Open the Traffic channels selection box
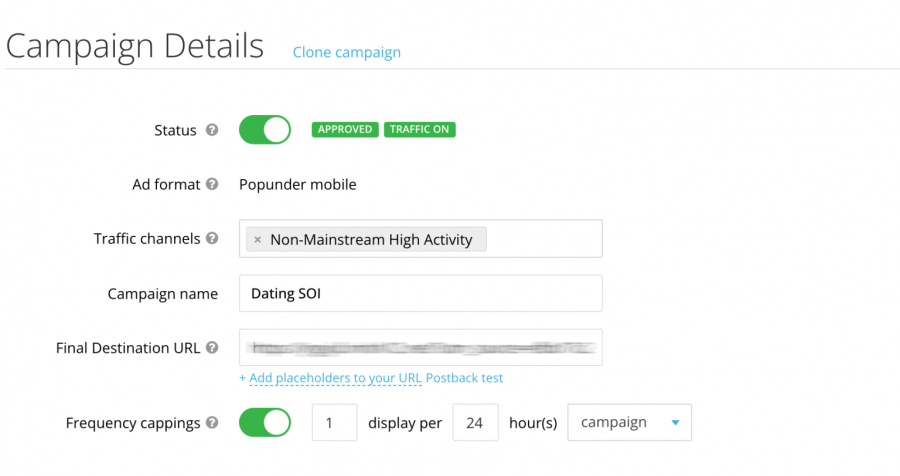The width and height of the screenshot is (900, 476). pyautogui.click(x=421, y=238)
